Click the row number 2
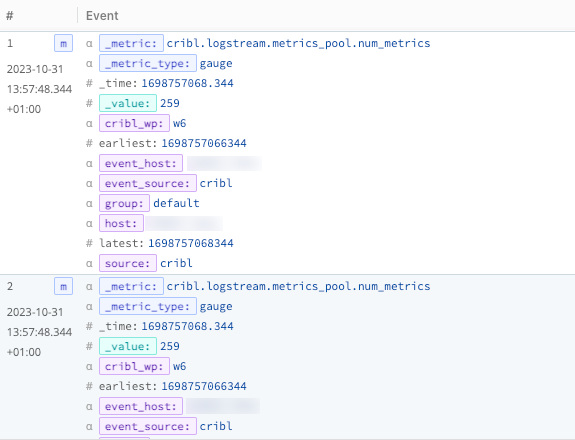The height and width of the screenshot is (440, 575). coord(10,286)
